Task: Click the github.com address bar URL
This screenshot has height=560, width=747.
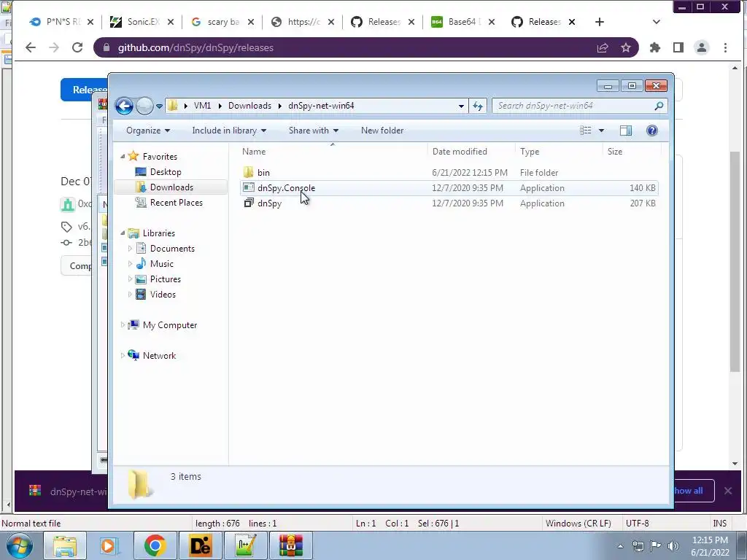Action: click(x=196, y=47)
